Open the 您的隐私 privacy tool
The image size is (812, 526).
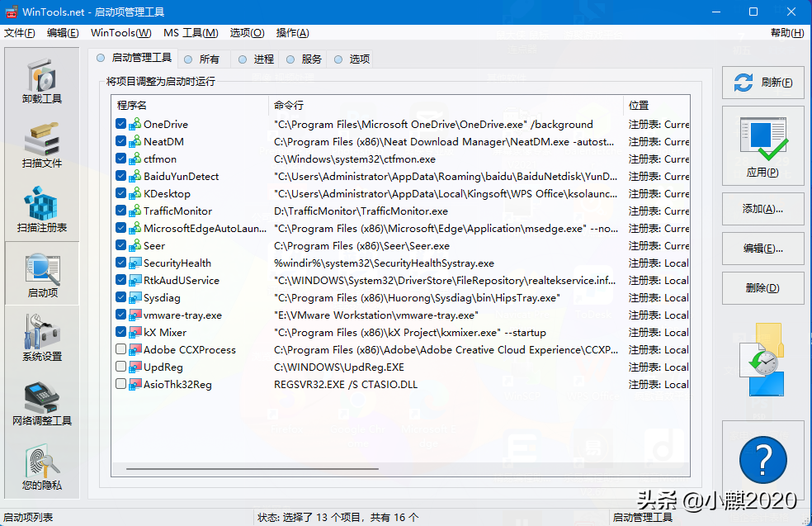[42, 467]
